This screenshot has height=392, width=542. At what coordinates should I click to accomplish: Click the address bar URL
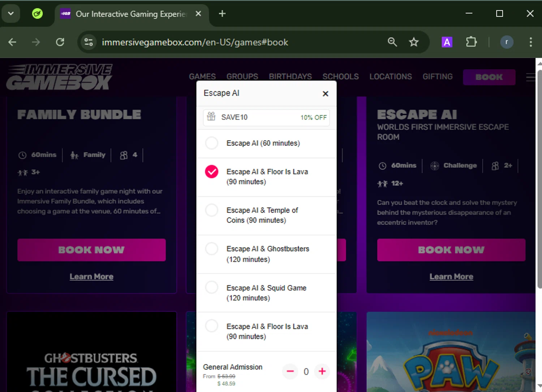pos(195,42)
